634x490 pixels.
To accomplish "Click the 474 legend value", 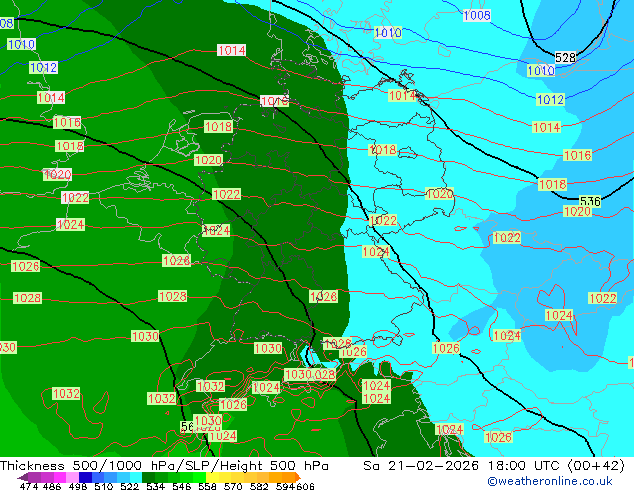I will pos(29,486).
